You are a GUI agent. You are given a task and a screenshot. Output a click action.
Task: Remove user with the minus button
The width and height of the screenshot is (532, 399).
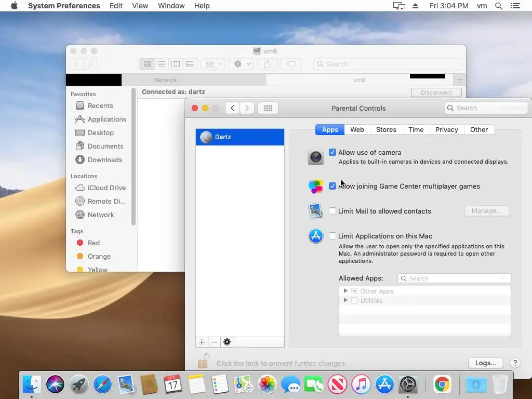click(214, 342)
